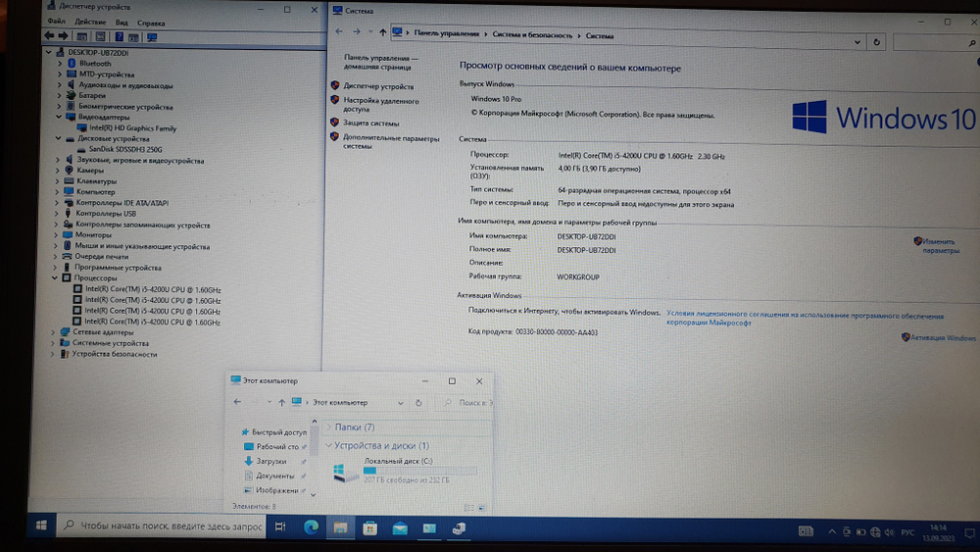This screenshot has height=552, width=980.
Task: Click Панель управления breadcrumb in System window
Action: tap(446, 33)
